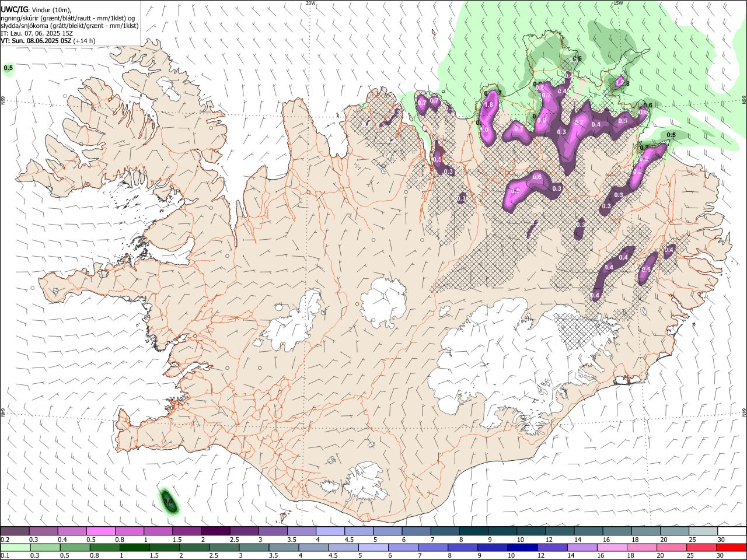Click the Drangajökull glacier in the Westfjords
The image size is (747, 560).
point(170,87)
